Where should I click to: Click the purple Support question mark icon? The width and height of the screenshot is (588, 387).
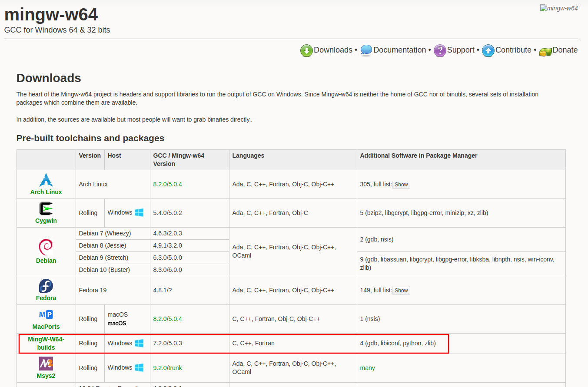[x=440, y=51]
